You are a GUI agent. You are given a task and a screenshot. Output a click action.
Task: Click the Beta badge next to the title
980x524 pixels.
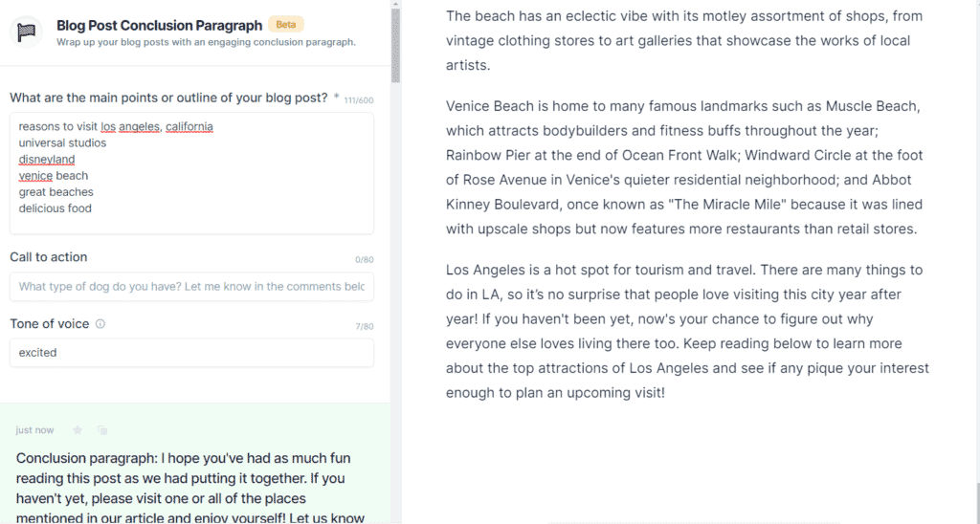click(x=285, y=24)
